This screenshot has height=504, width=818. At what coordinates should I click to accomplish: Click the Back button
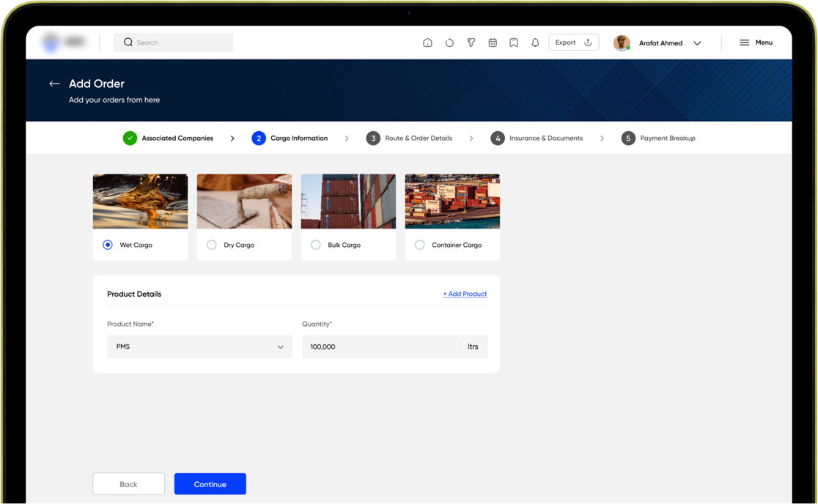[x=129, y=484]
